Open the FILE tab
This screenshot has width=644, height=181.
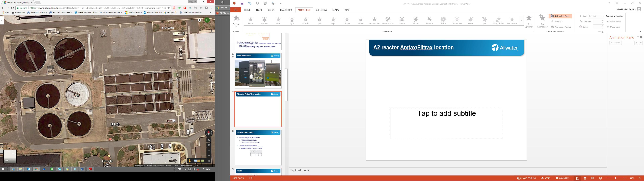[x=235, y=10]
